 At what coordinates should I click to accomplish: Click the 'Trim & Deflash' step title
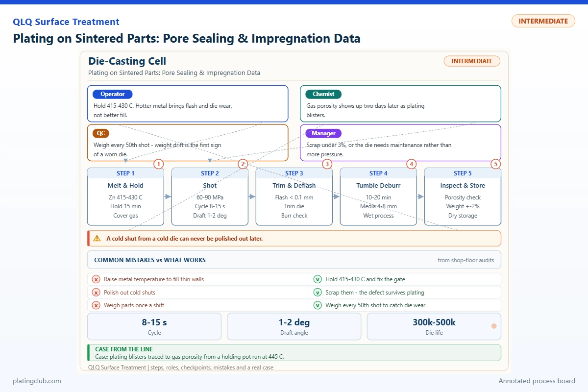294,186
